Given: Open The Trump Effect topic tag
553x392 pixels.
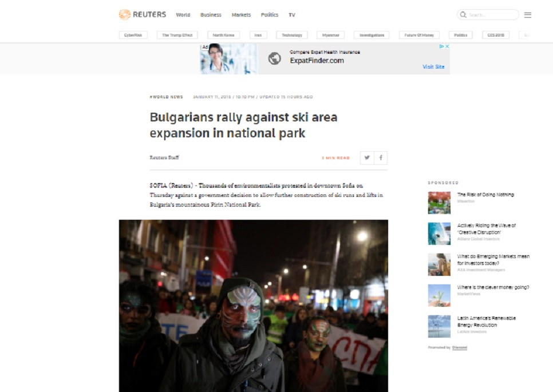Looking at the screenshot, I should point(177,35).
